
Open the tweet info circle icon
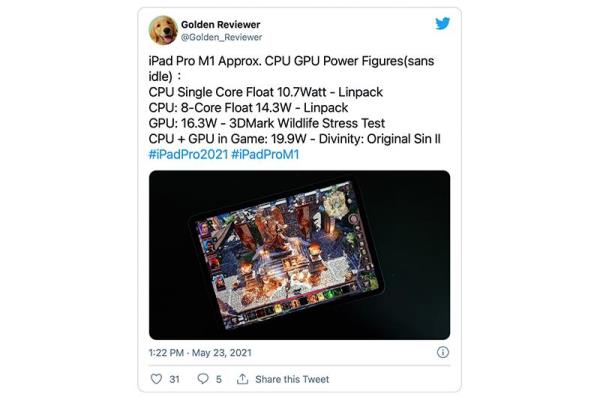coord(443,352)
